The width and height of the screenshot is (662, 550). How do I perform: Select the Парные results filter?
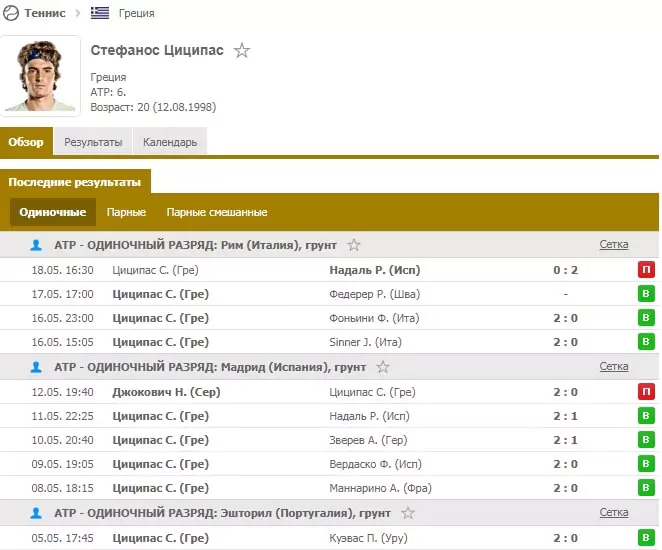(x=126, y=212)
